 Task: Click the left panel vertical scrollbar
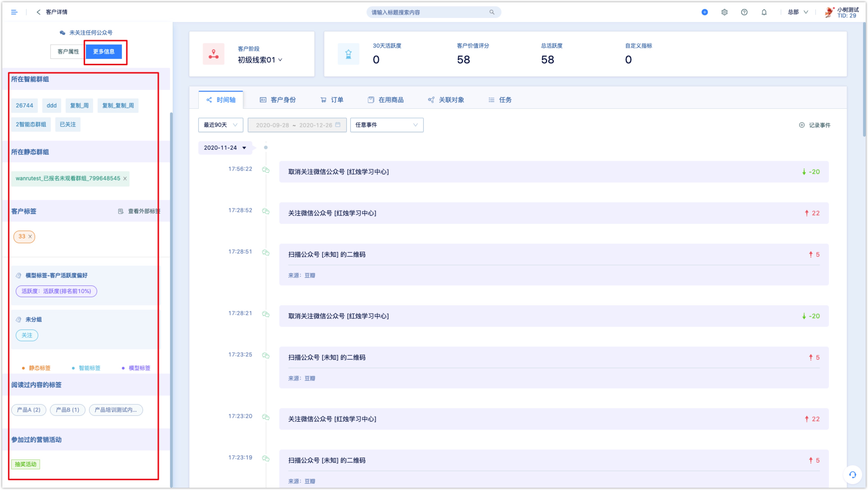(x=171, y=300)
